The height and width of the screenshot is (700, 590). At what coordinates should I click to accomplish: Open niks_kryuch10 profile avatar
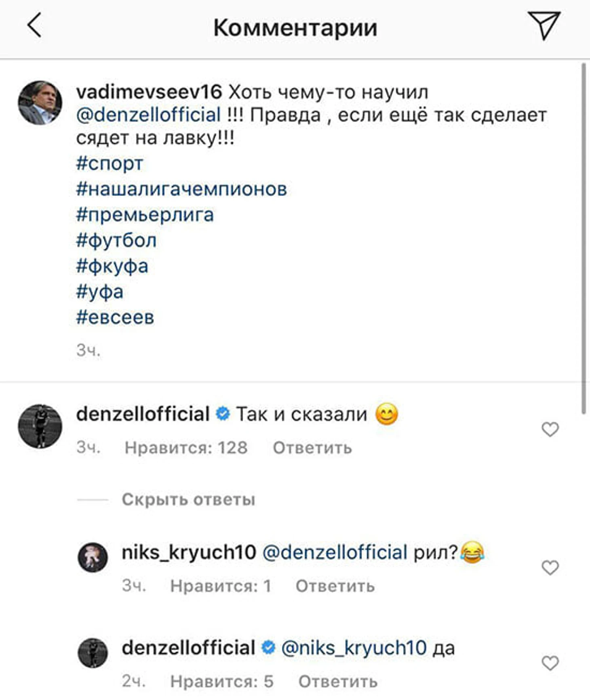(93, 557)
